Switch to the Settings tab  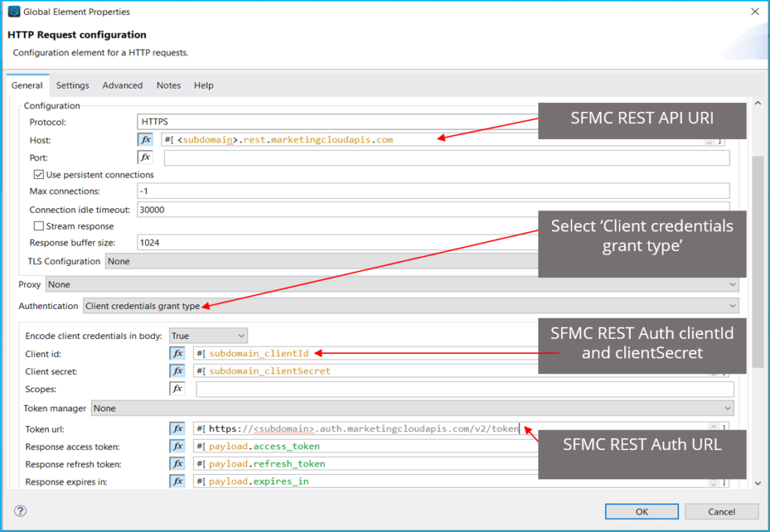tap(72, 86)
